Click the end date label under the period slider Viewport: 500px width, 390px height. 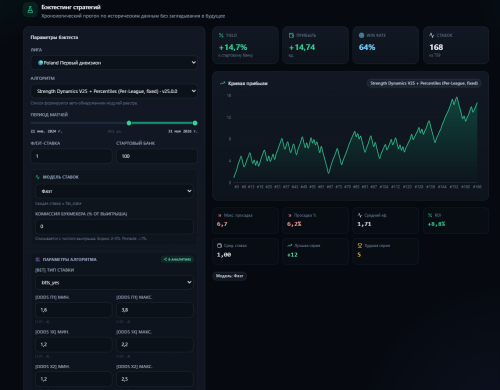pyautogui.click(x=183, y=131)
